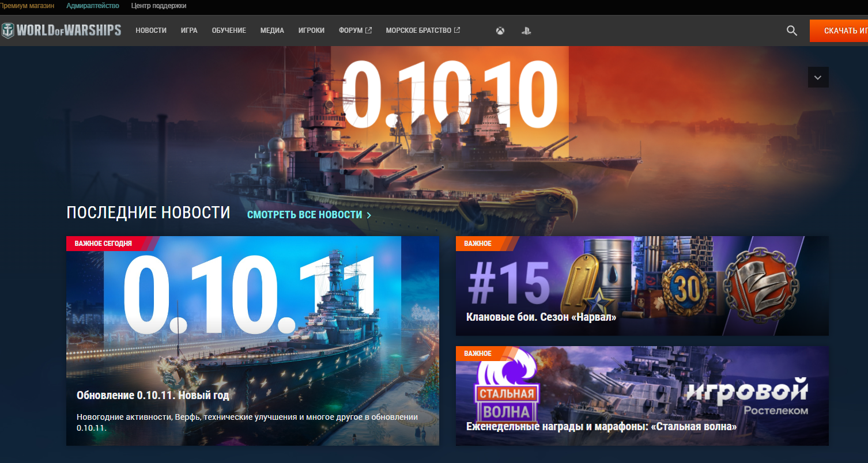Collapse the 0.10.10 banner with chevron

(818, 77)
